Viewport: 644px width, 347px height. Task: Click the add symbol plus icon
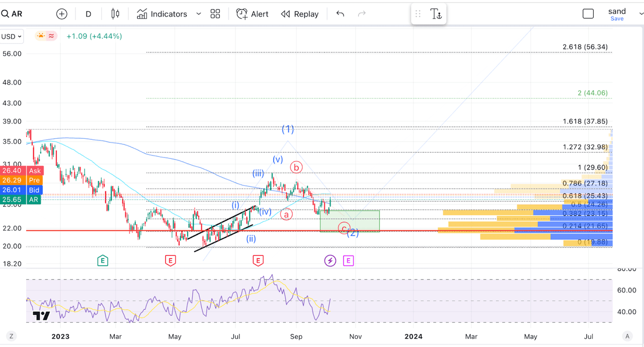61,14
